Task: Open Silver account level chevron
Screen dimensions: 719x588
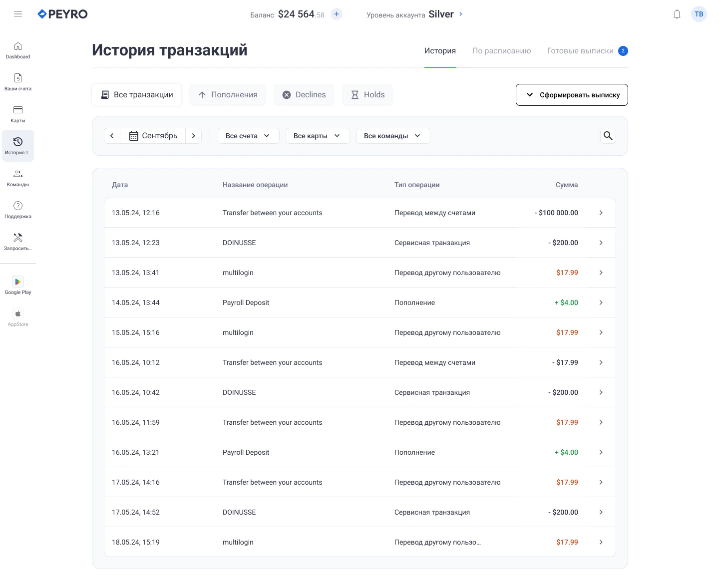Action: [x=460, y=14]
